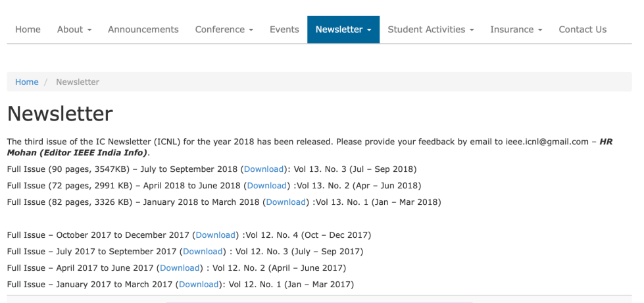Screen dimensions: 644x303
Task: Download the January 2018 to March 2018 issue
Action: pos(285,202)
